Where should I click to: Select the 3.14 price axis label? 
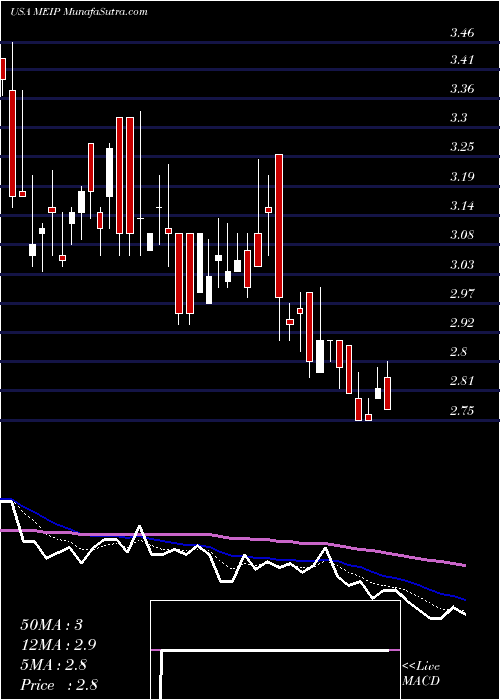coord(462,206)
